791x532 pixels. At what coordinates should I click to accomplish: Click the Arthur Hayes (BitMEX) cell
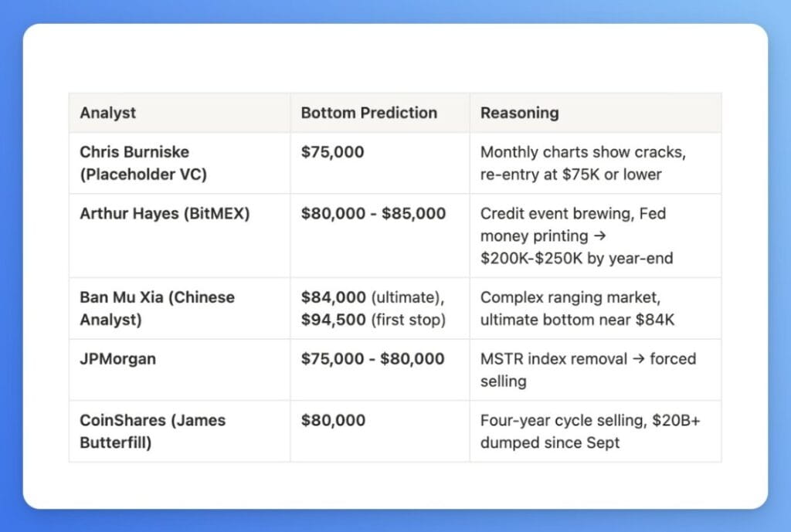[x=165, y=214]
